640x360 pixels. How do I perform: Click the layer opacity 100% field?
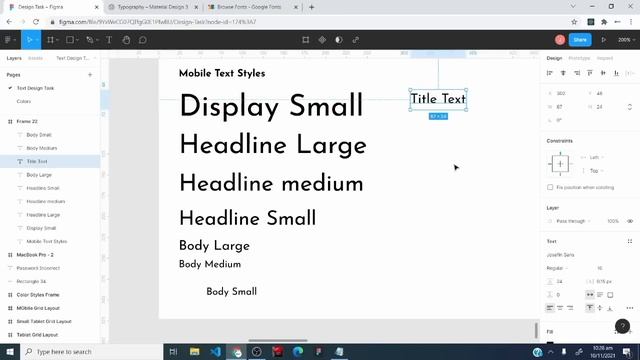click(613, 221)
